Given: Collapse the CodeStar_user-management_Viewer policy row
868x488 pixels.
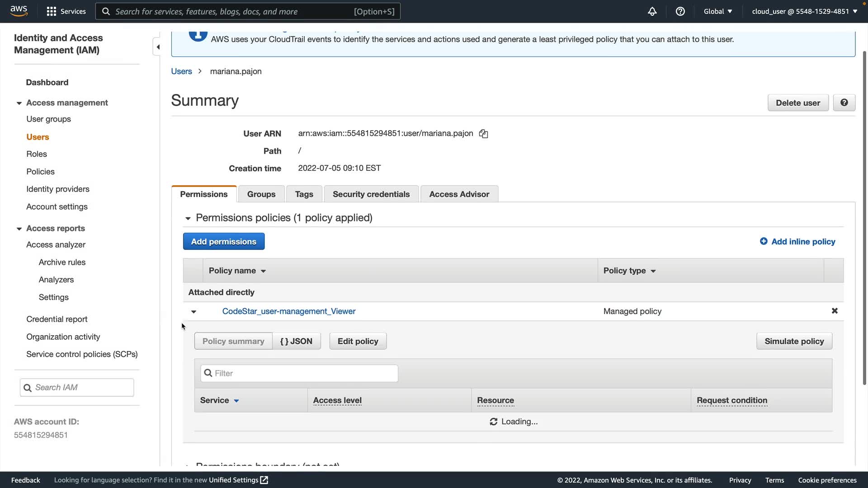Looking at the screenshot, I should [x=193, y=312].
